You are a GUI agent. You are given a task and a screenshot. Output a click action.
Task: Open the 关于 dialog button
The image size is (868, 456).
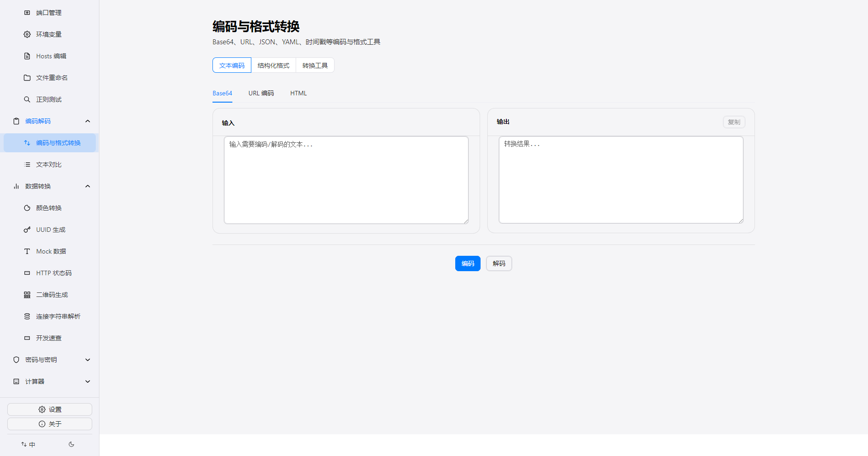pyautogui.click(x=50, y=424)
